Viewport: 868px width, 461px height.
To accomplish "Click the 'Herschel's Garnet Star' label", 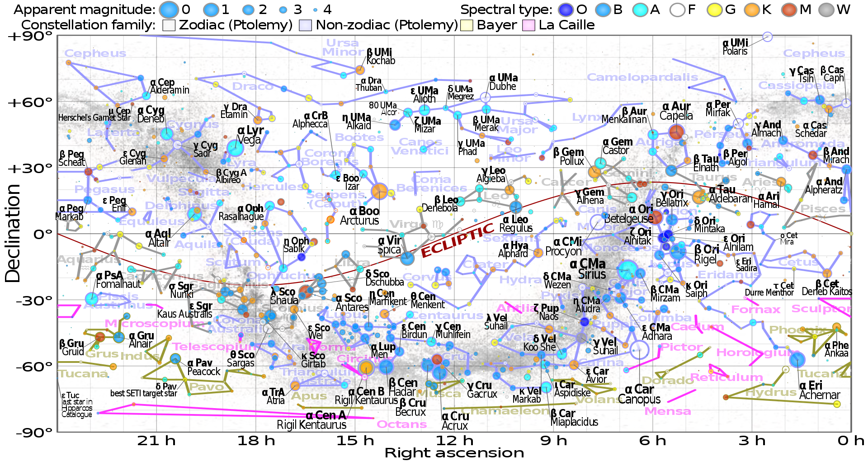I will 94,118.
